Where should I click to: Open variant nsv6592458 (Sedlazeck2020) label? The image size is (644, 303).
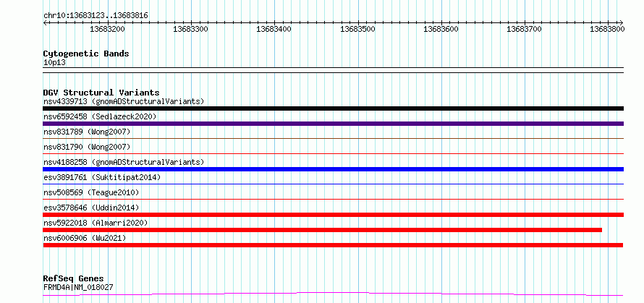click(100, 116)
